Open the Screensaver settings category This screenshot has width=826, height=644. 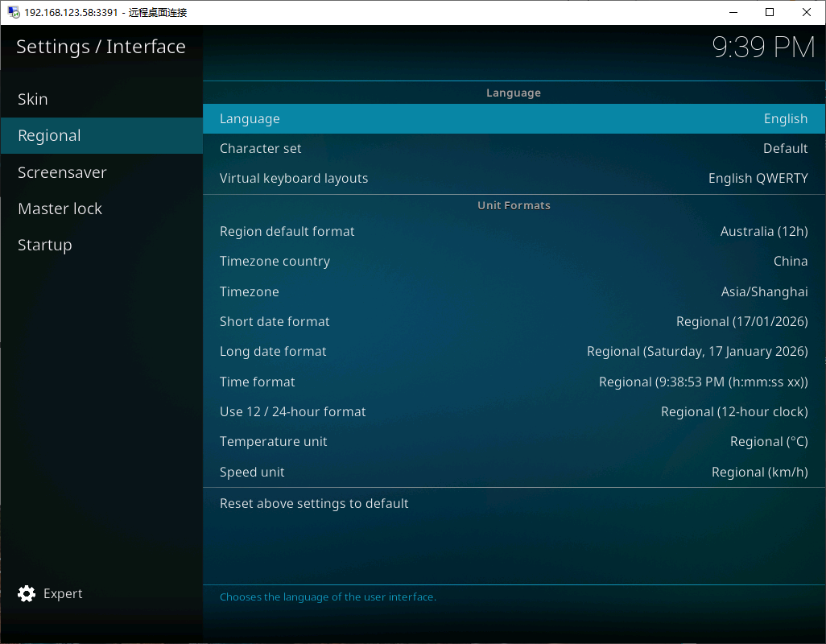tap(62, 172)
